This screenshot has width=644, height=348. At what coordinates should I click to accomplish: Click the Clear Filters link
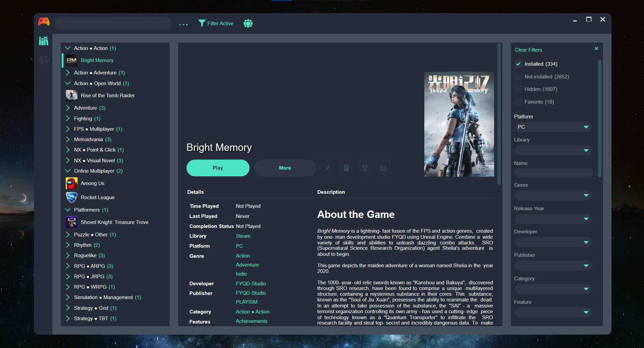point(528,50)
